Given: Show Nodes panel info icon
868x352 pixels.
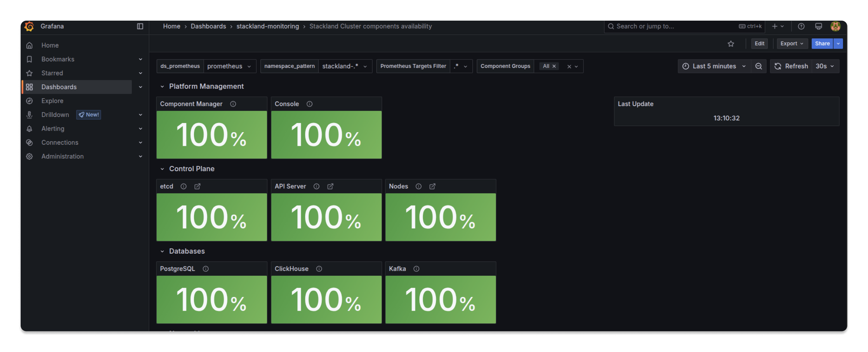Looking at the screenshot, I should (x=418, y=186).
